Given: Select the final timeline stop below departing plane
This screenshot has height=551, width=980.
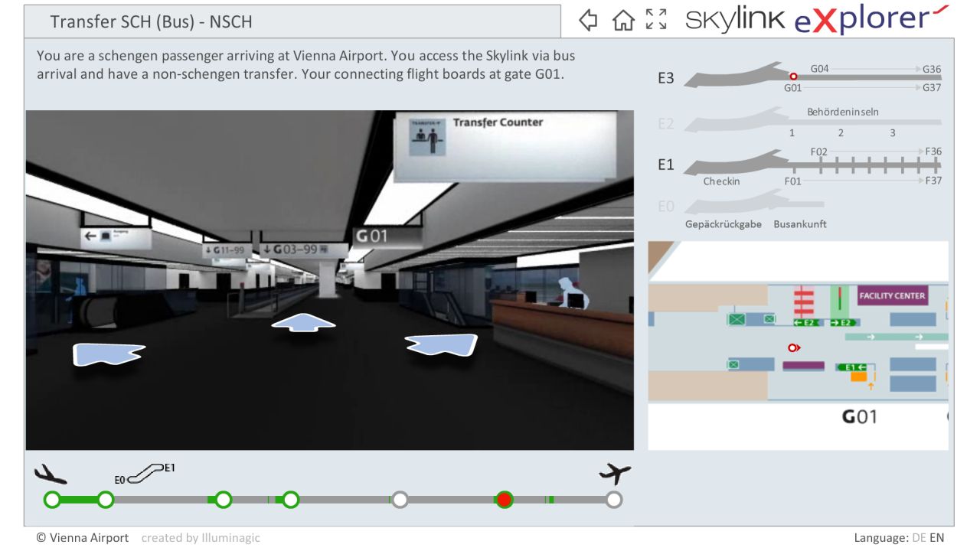Looking at the screenshot, I should 612,500.
